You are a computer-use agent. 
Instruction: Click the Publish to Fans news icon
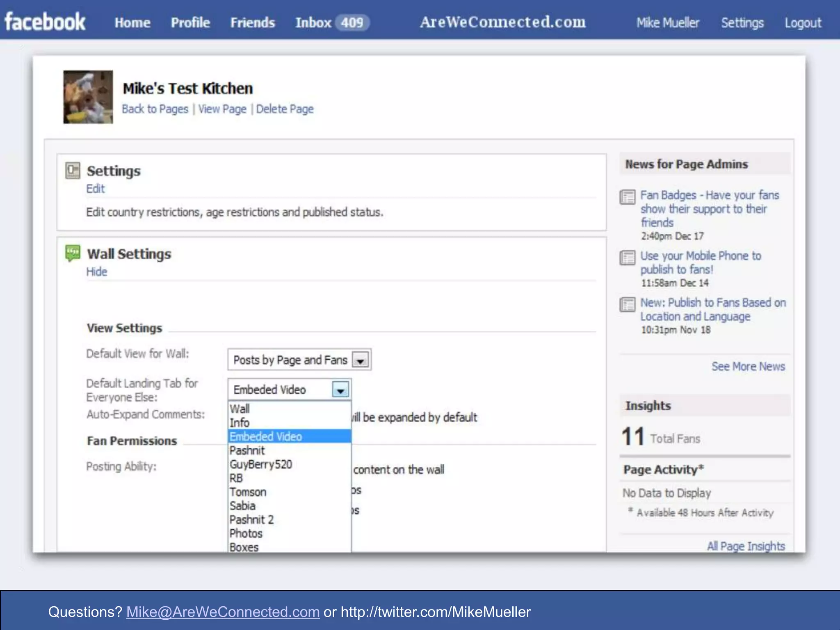point(627,305)
